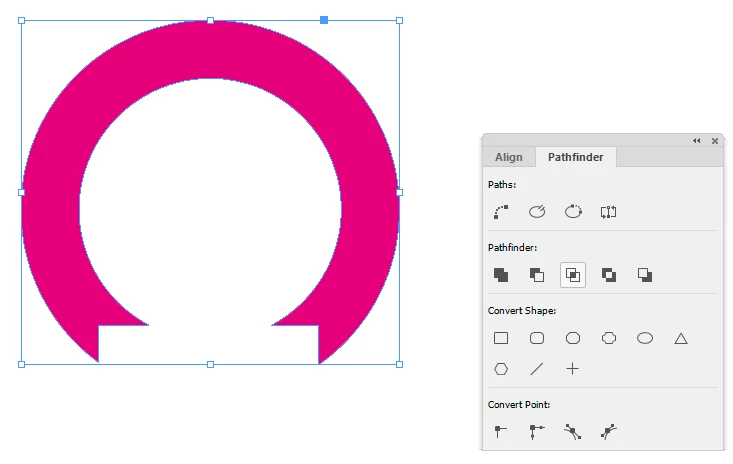
Task: Click the top-left selection handle
Action: pyautogui.click(x=22, y=21)
